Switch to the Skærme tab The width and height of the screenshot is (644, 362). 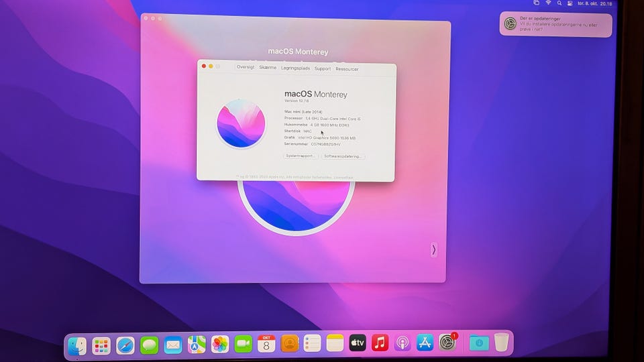[x=268, y=67]
